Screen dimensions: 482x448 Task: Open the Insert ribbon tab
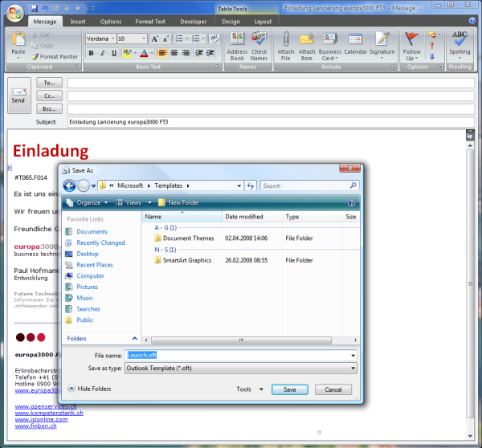click(x=78, y=22)
